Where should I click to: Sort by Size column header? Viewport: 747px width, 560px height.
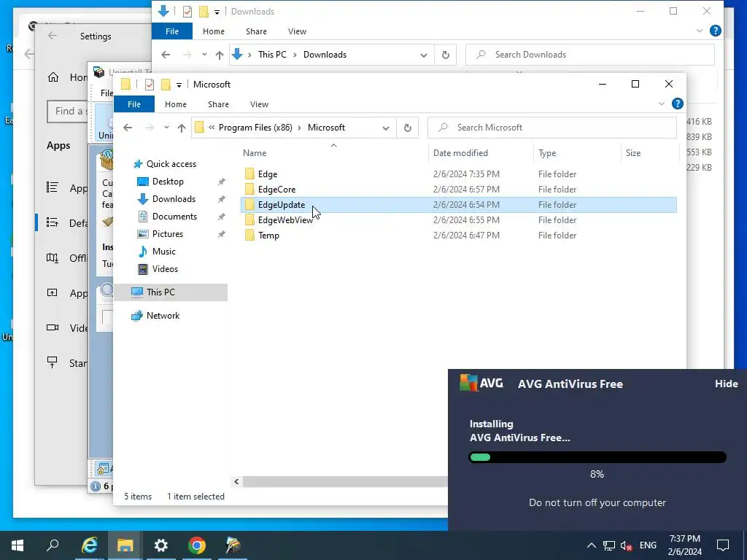(x=633, y=153)
